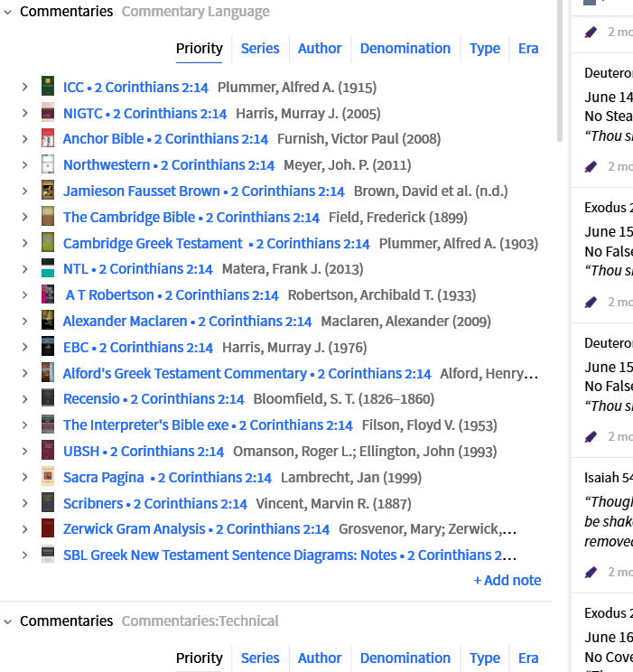Click author text 'Meyer, Joh. P. (2011)'
Viewport: 633px width, 672px height.
(347, 165)
